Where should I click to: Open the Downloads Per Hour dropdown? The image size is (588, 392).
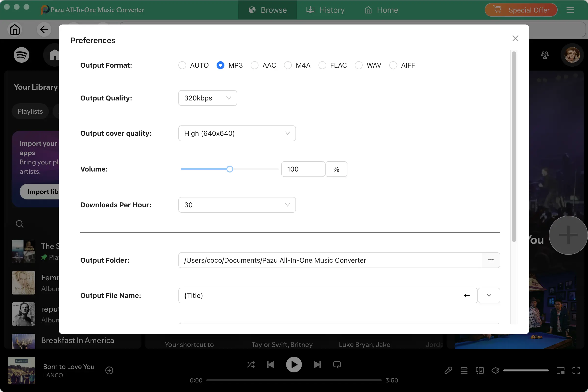click(237, 205)
